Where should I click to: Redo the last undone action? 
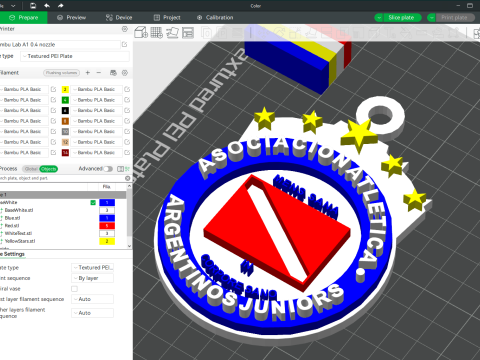pos(60,6)
